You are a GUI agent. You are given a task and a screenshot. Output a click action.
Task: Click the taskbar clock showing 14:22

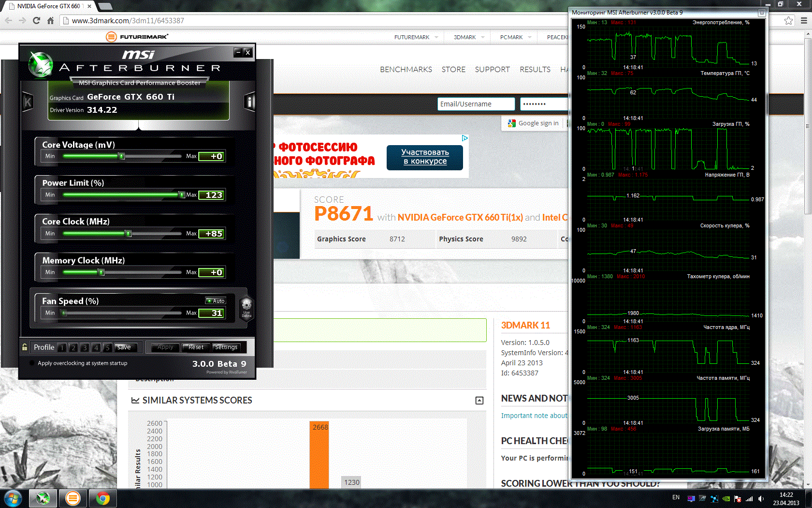click(x=786, y=499)
